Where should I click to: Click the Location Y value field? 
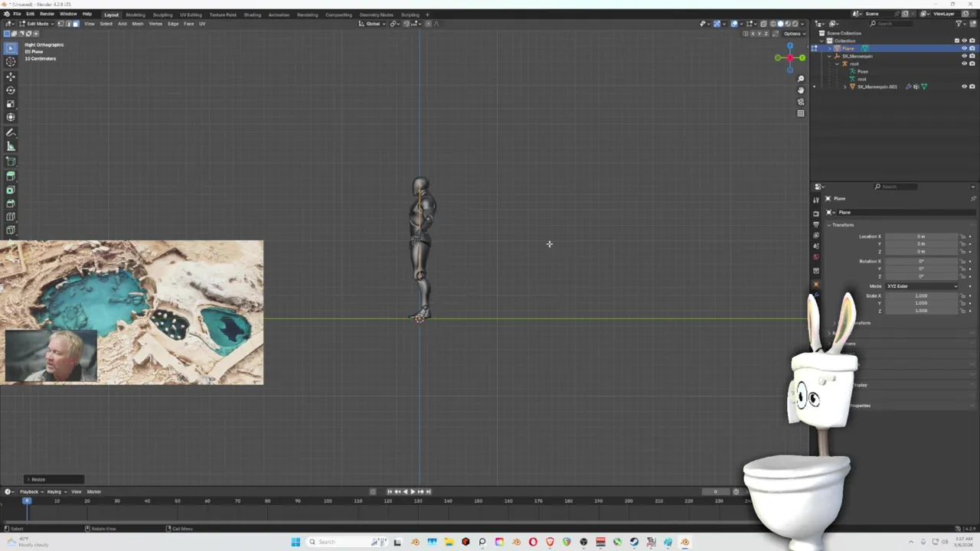tap(921, 244)
